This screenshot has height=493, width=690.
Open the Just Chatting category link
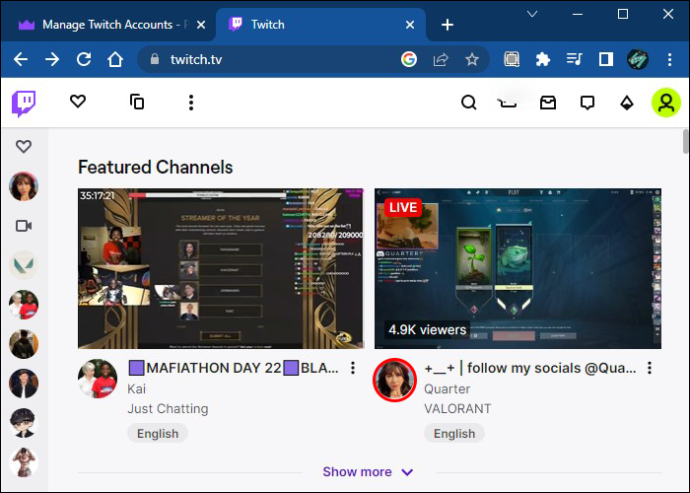click(168, 409)
